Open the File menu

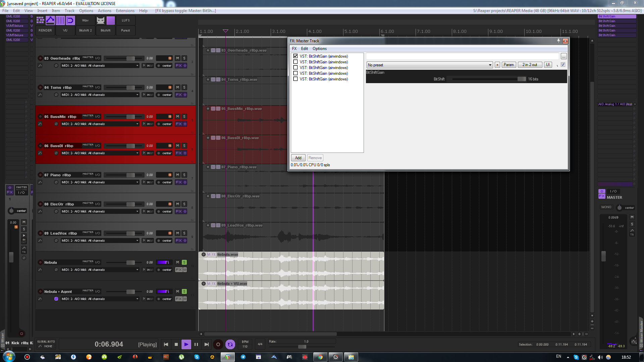(x=5, y=11)
